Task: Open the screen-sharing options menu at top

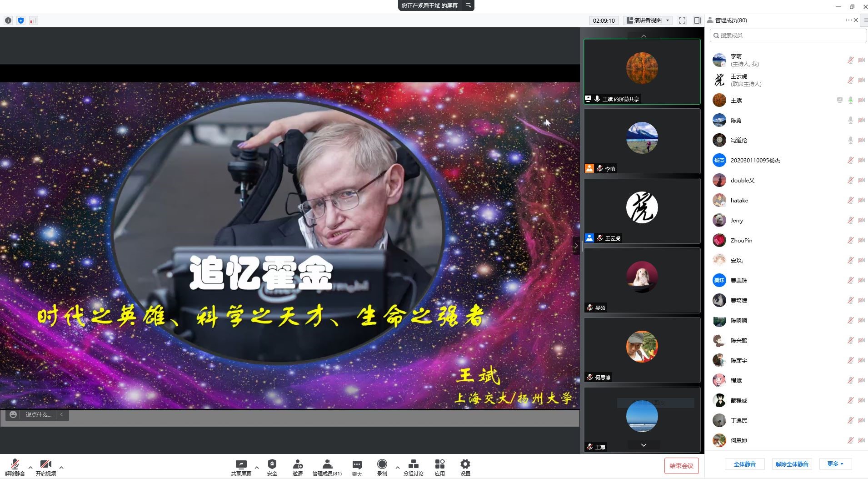Action: 468,5
